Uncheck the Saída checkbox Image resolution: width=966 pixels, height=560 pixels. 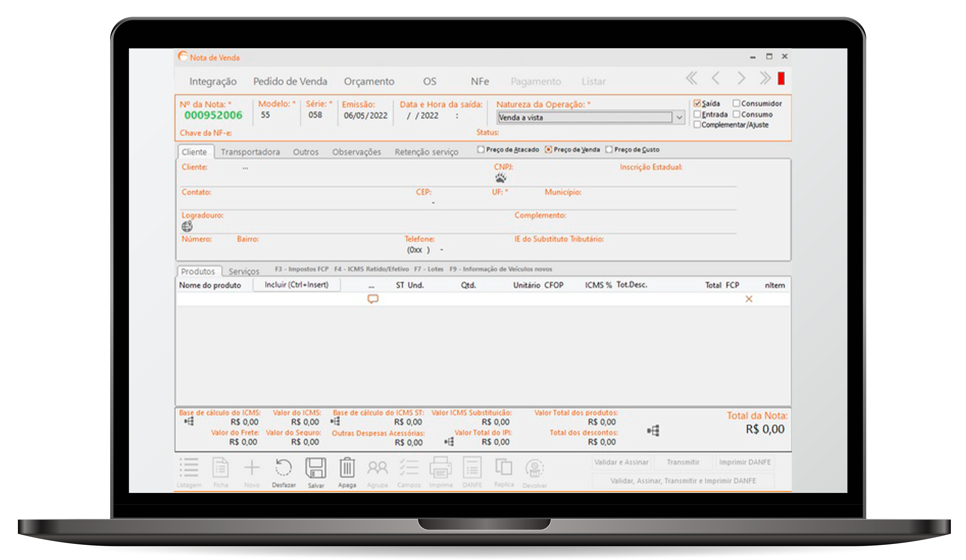coord(697,103)
